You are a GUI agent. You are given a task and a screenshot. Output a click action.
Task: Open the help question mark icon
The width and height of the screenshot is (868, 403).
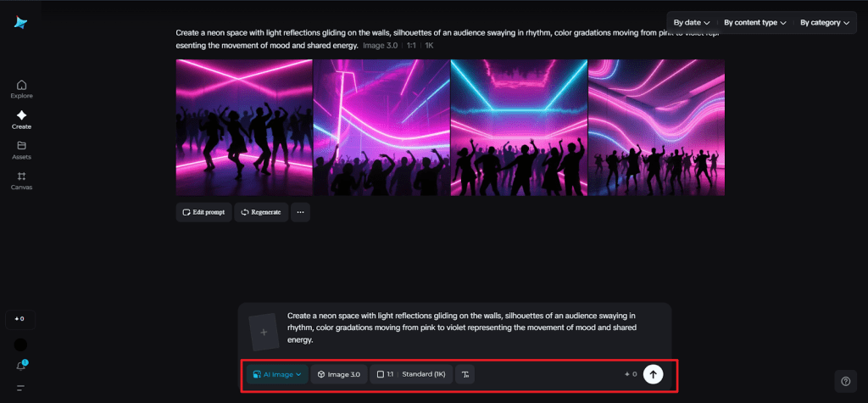pyautogui.click(x=845, y=381)
